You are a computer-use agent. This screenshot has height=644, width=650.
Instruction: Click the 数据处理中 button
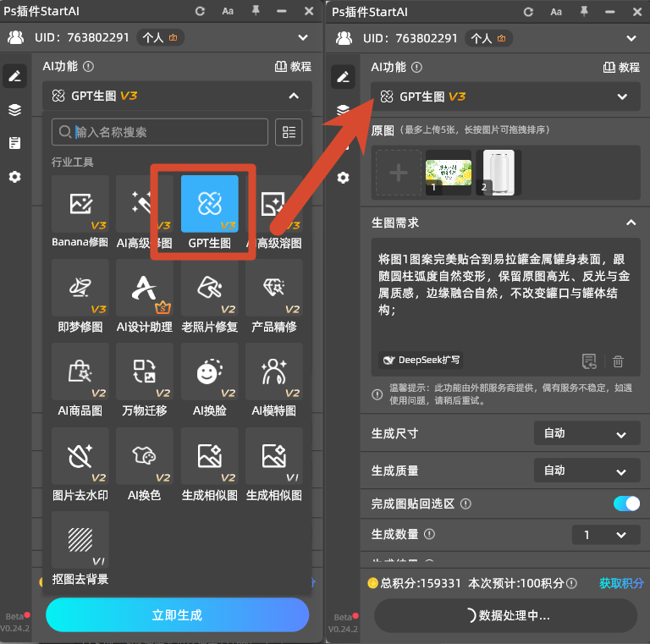pyautogui.click(x=505, y=615)
